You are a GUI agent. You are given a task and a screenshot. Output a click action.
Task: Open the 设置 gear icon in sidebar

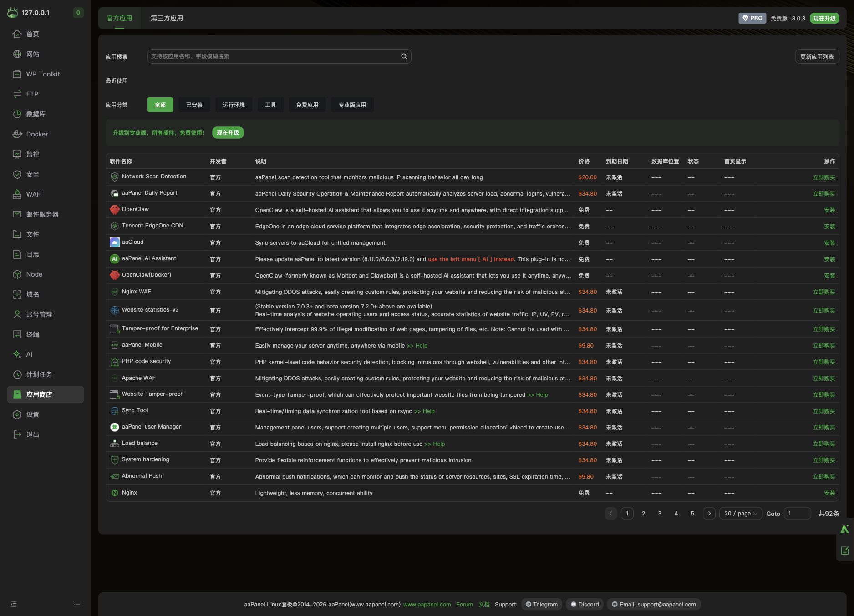(17, 414)
